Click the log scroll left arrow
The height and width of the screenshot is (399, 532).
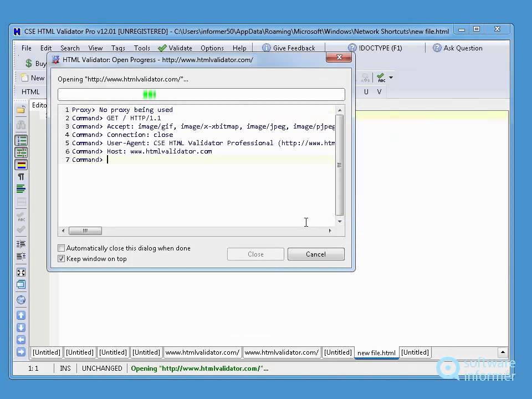coord(63,231)
